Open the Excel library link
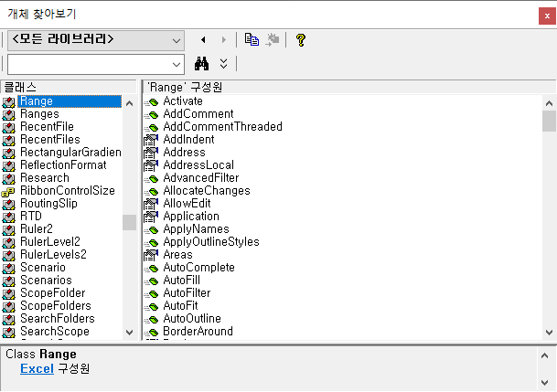The height and width of the screenshot is (392, 557). (x=37, y=368)
